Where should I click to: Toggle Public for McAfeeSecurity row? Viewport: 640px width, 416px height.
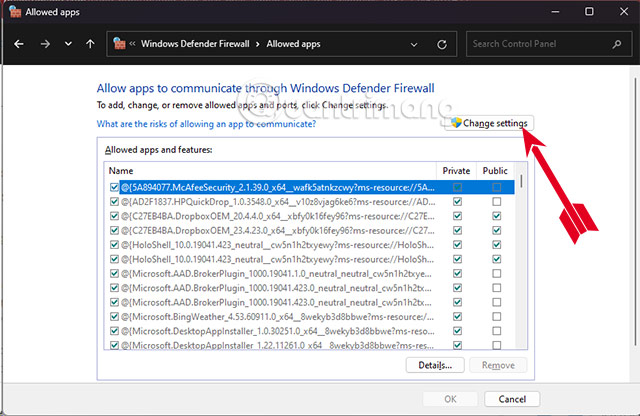click(x=497, y=187)
